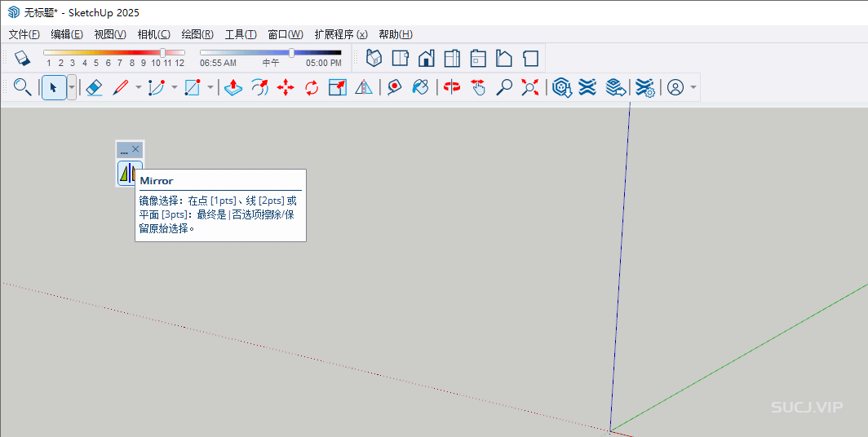Click the month shadow slider handle

tap(163, 52)
